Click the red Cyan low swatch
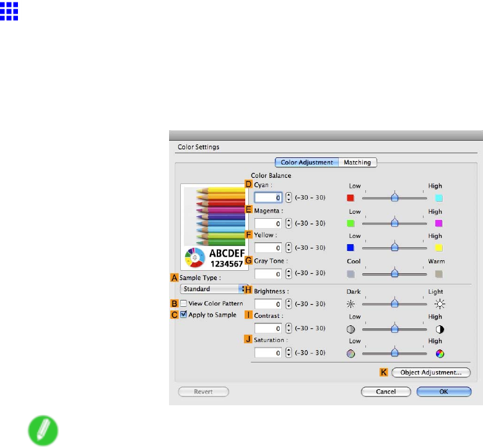The width and height of the screenshot is (483, 448). [x=350, y=198]
